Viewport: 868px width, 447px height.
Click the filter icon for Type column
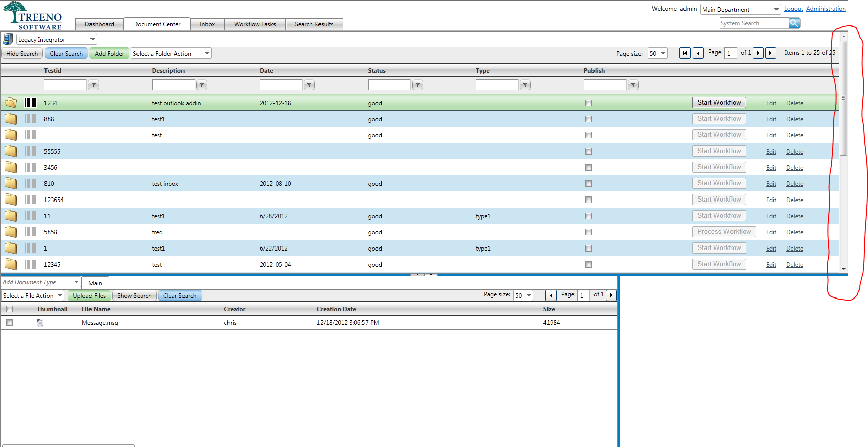point(525,85)
